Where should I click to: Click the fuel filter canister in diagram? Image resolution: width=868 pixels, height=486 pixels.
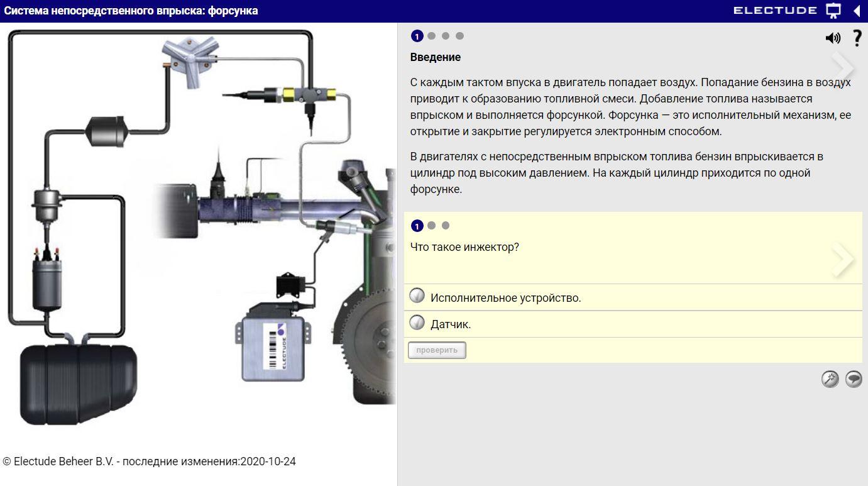click(107, 131)
